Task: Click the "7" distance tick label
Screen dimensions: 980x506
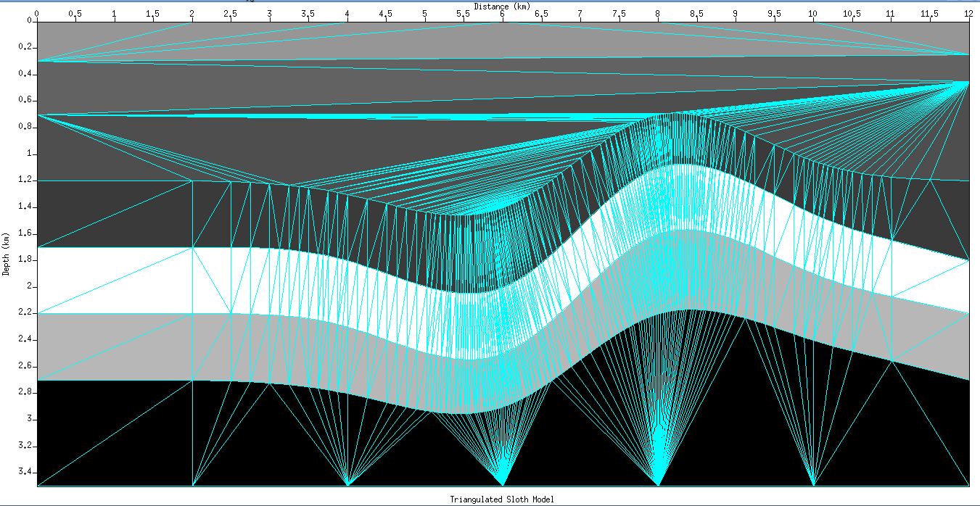Action: [580, 14]
